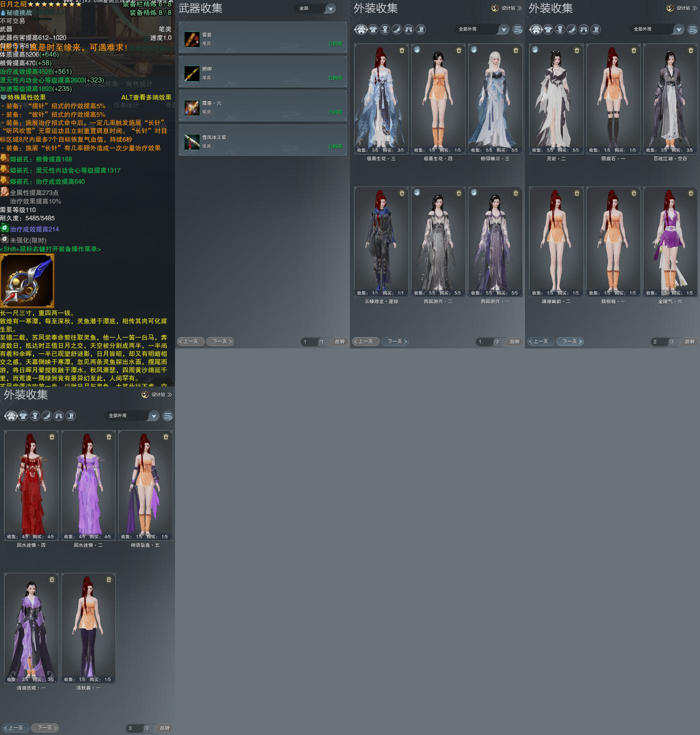This screenshot has width=700, height=735.
Task: Click the trash icon on 润水迷情·二 card
Action: 109,437
